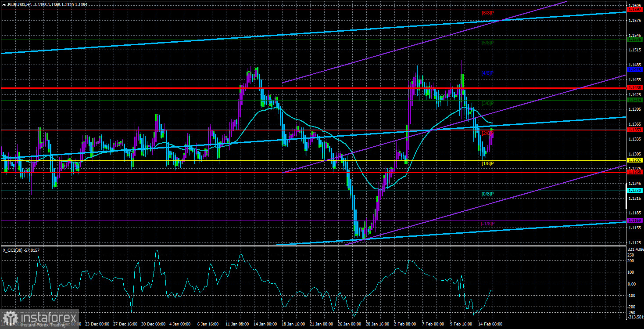Image resolution: width=644 pixels, height=329 pixels.
Task: Click the 1.1545 price axis tick
Action: coord(634,35)
